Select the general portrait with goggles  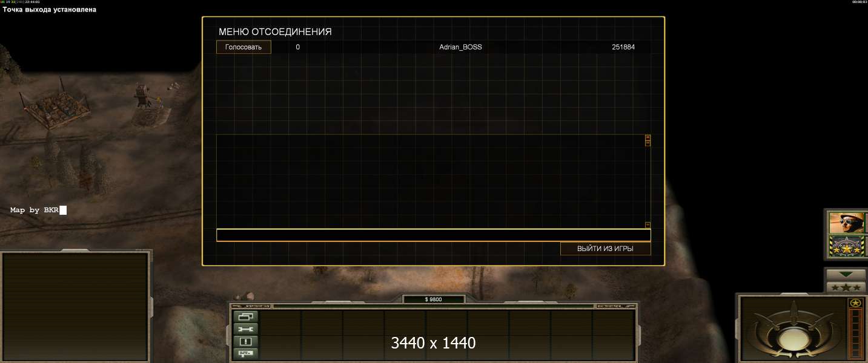coord(847,223)
